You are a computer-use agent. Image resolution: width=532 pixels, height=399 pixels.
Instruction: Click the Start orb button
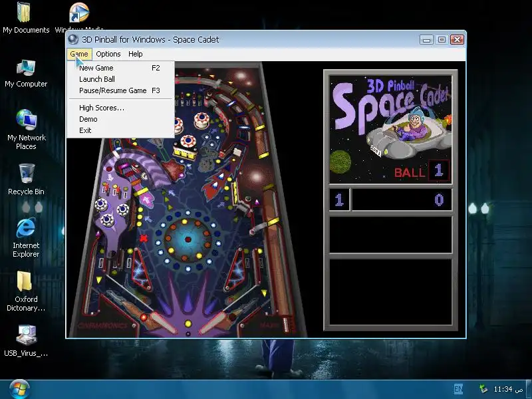tap(19, 389)
